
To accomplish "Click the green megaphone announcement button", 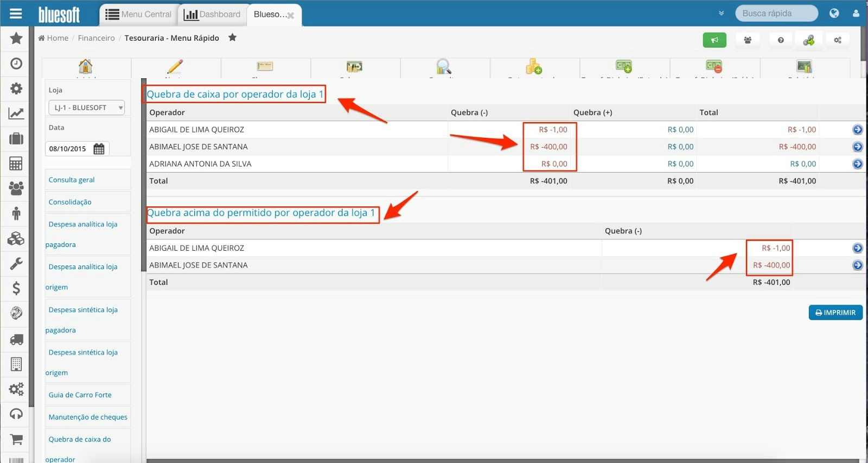I will pos(714,40).
